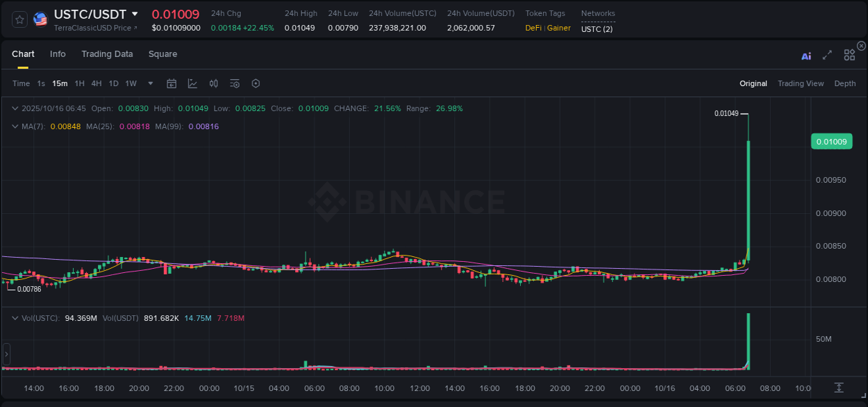This screenshot has height=407, width=868.
Task: Collapse the 2025/10/16 OHLC info row chevron
Action: [x=15, y=108]
